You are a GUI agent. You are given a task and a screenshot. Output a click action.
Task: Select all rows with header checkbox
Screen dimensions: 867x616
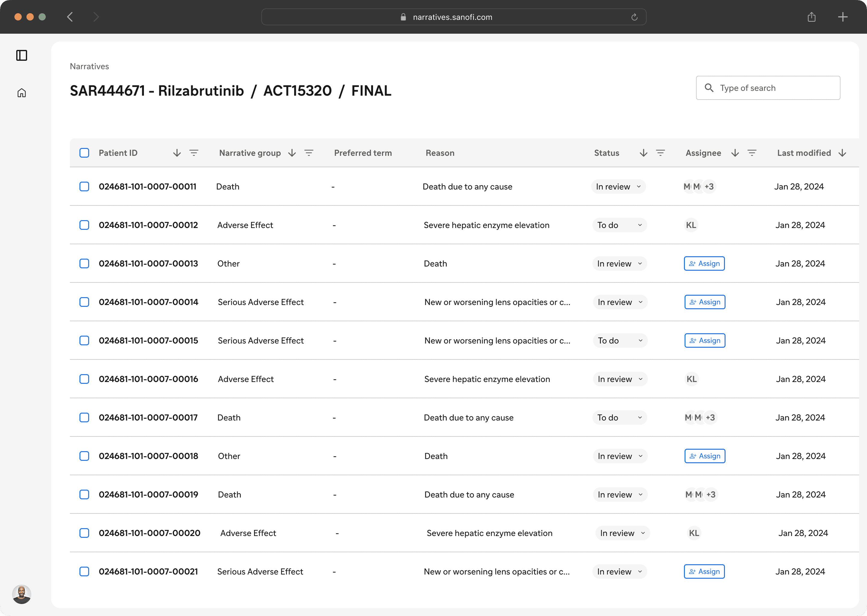coord(84,153)
